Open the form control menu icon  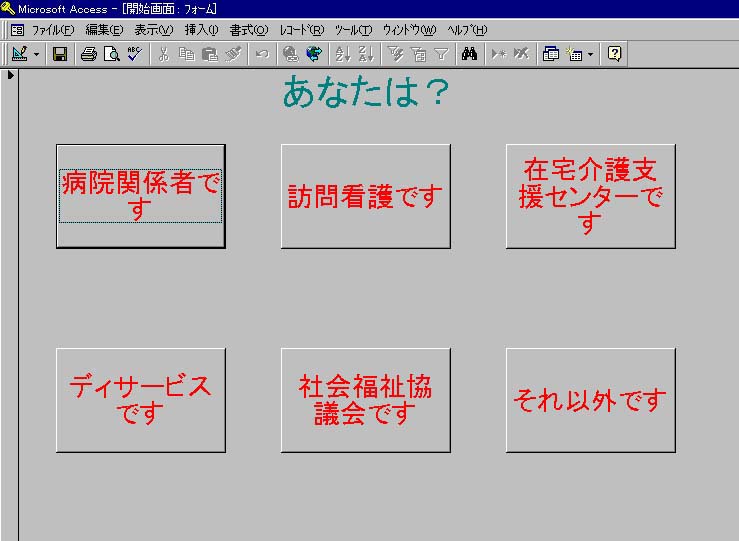pos(17,30)
